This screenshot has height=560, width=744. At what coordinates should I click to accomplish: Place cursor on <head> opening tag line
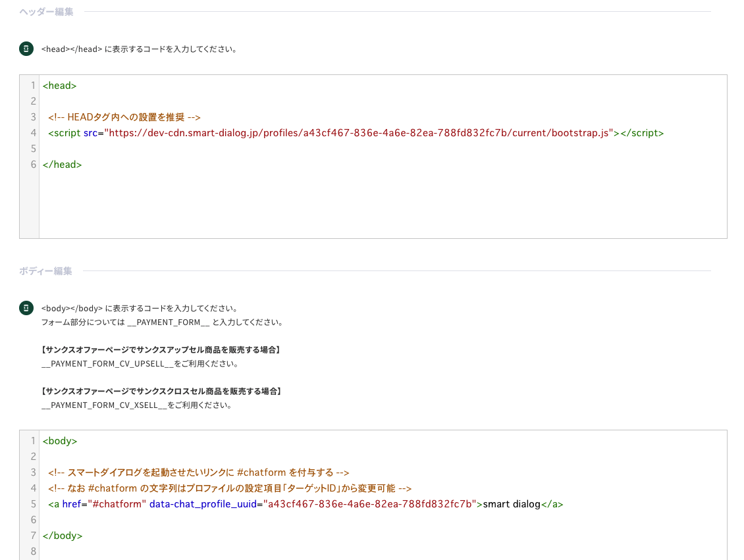point(59,86)
